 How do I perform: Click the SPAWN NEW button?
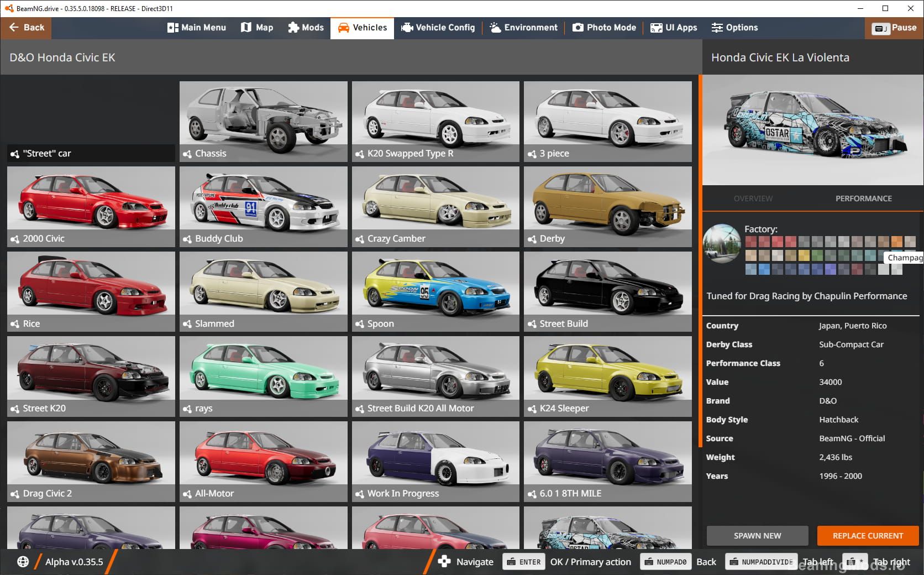757,536
